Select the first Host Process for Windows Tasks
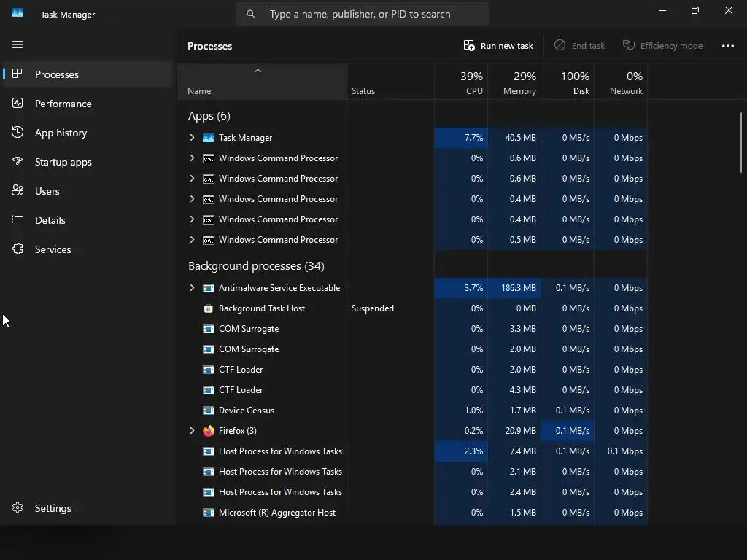 tap(411, 451)
